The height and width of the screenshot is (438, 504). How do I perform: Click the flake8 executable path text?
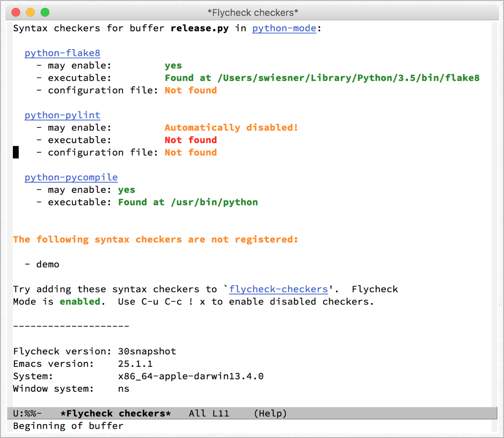pos(348,78)
